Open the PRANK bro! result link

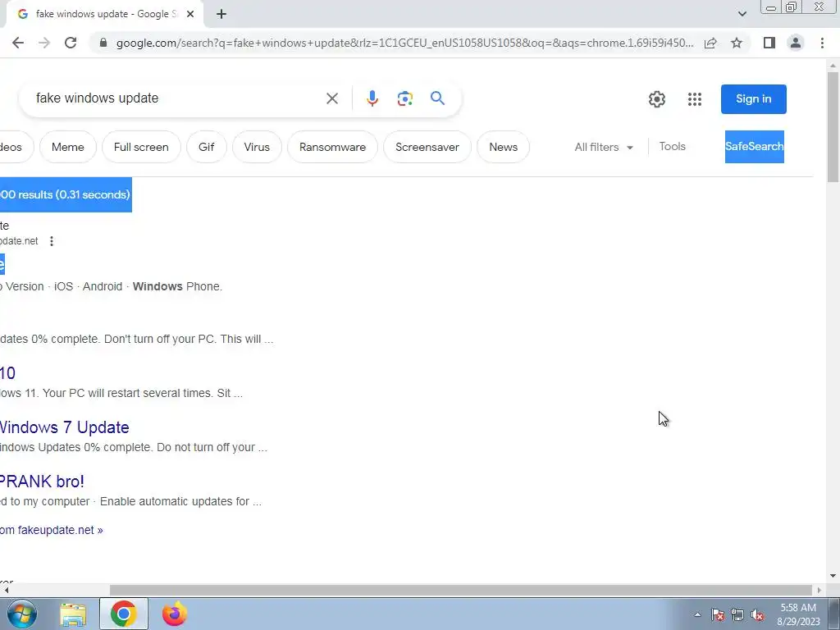42,482
